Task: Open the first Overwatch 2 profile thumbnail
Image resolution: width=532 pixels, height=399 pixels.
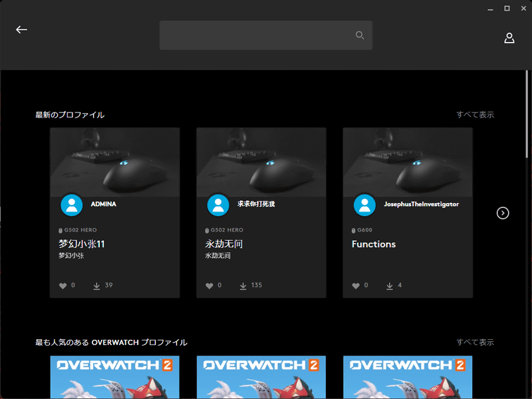Action: pyautogui.click(x=114, y=377)
